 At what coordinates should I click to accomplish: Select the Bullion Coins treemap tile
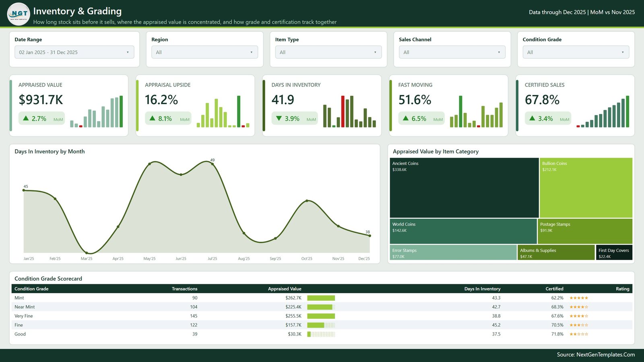pyautogui.click(x=586, y=187)
